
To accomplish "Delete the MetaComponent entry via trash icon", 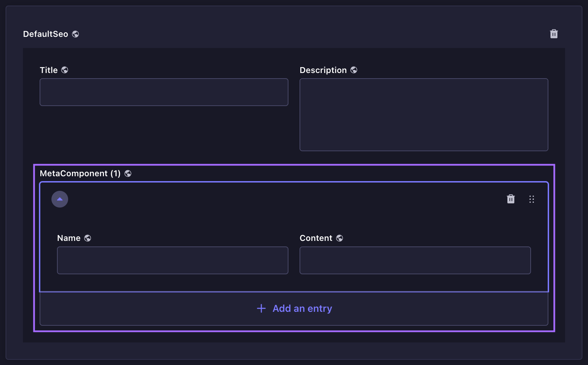I will (511, 199).
